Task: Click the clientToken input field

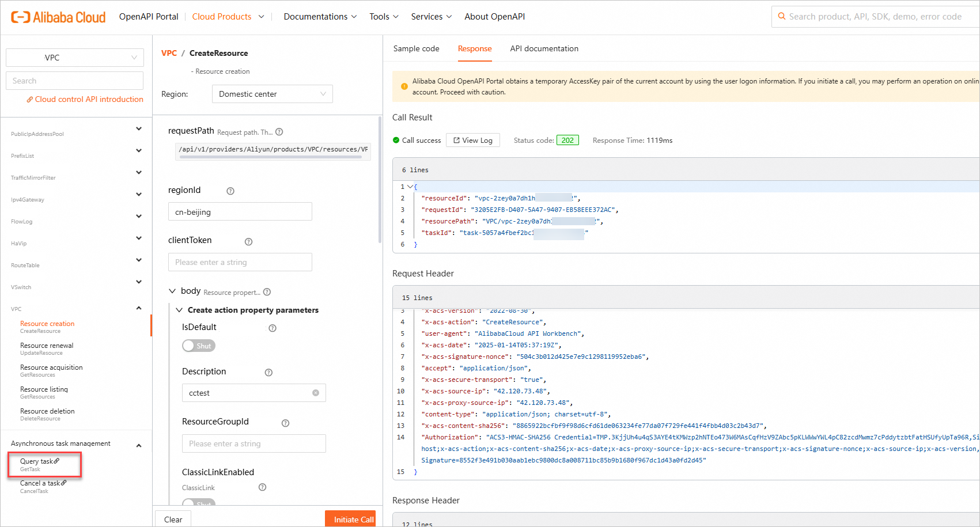Action: 240,262
